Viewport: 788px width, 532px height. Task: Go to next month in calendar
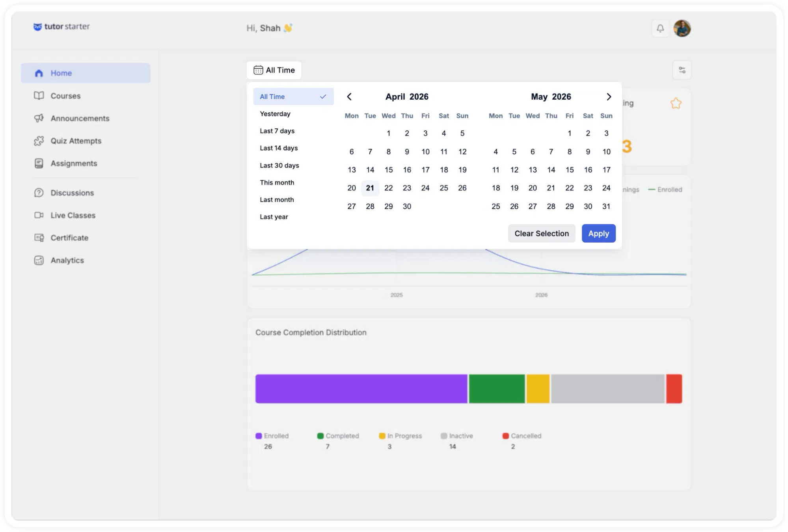(609, 97)
